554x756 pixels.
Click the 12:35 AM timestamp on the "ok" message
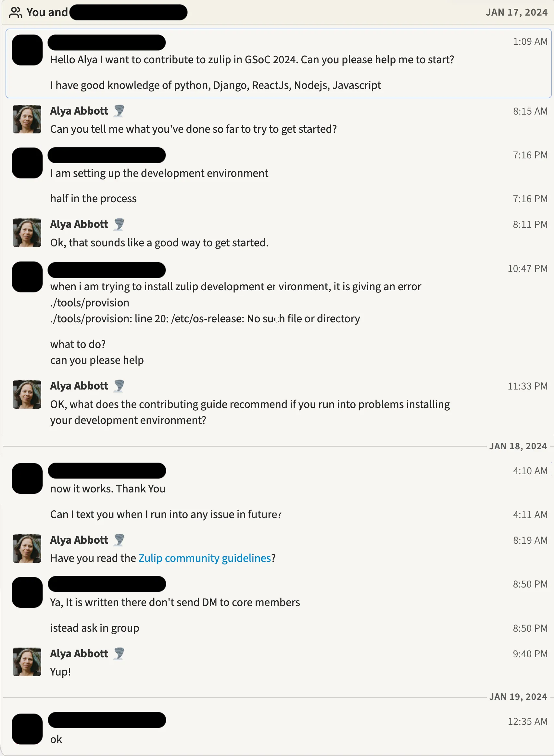pyautogui.click(x=527, y=722)
